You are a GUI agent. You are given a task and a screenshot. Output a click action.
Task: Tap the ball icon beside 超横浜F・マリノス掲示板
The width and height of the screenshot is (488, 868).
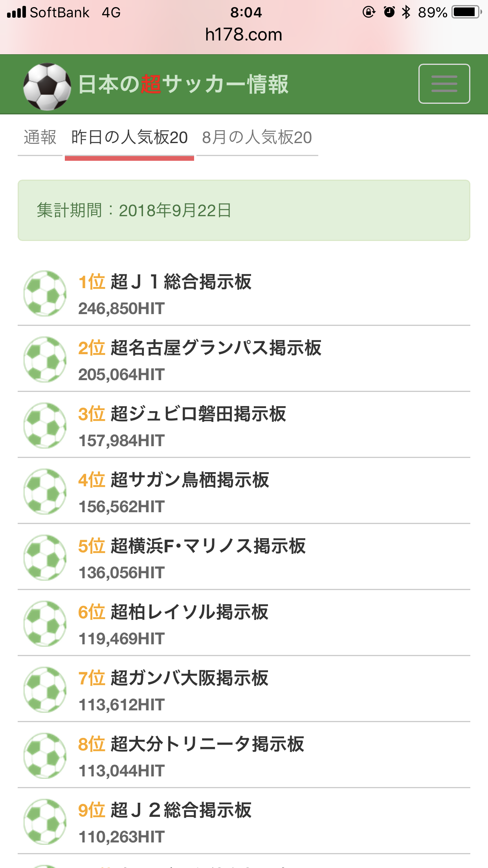coord(45,557)
